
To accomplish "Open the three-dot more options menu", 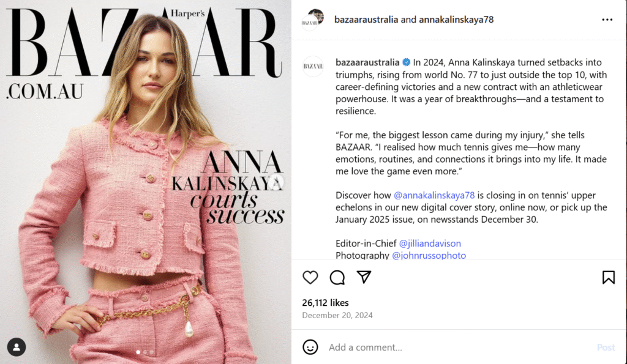I will point(607,20).
